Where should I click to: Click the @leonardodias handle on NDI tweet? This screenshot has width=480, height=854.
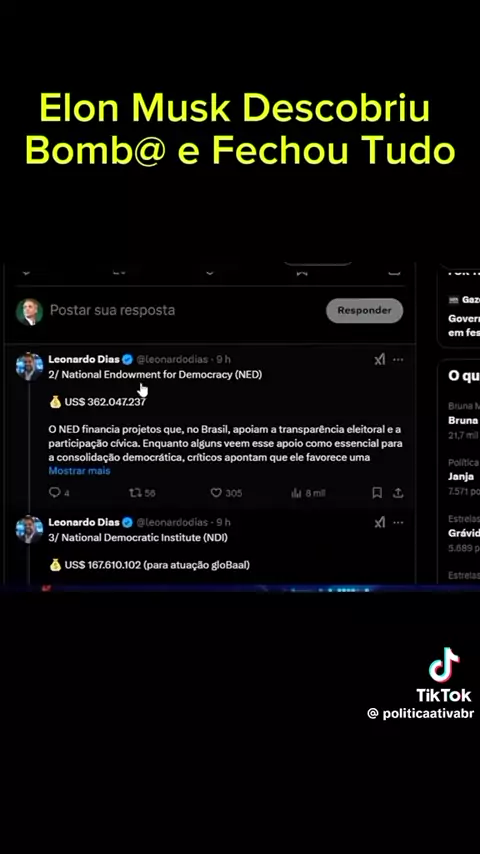tap(172, 522)
